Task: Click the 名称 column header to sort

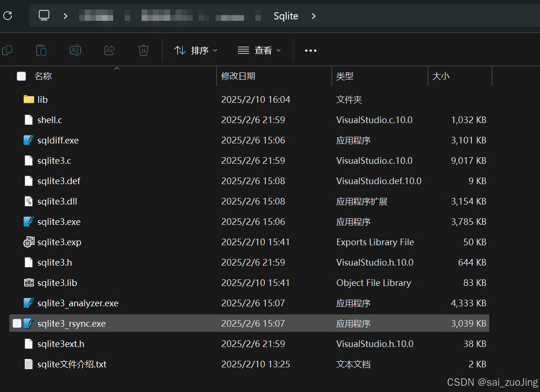Action: point(43,76)
